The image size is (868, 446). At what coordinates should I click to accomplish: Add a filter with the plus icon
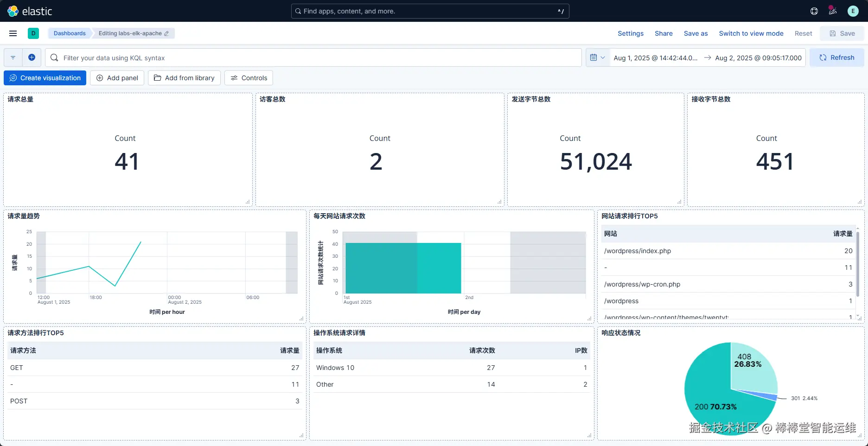tap(32, 57)
